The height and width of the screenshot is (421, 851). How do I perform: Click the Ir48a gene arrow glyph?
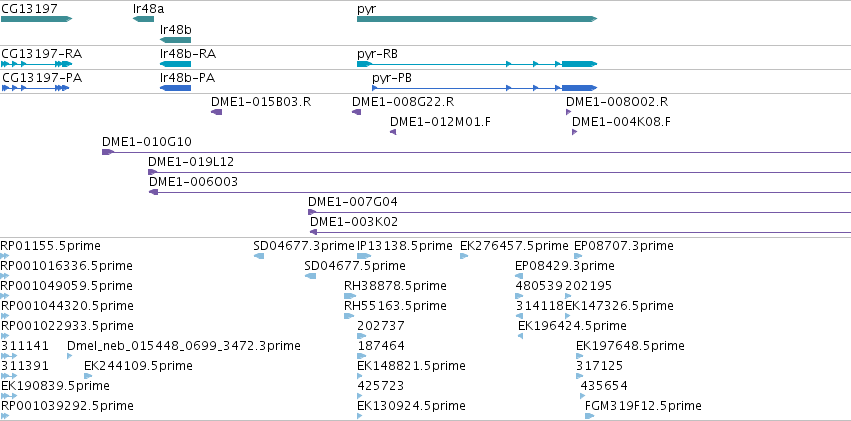point(143,19)
